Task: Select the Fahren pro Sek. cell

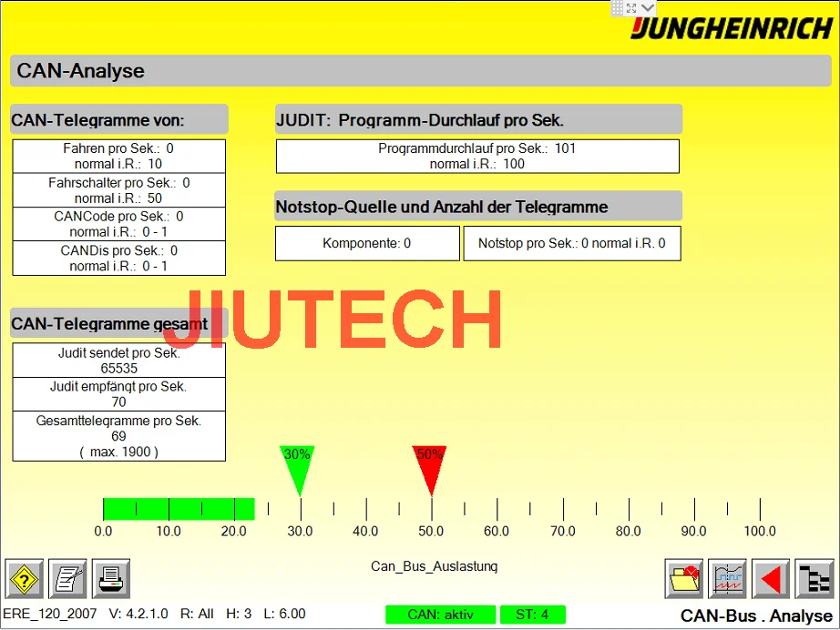Action: point(119,157)
